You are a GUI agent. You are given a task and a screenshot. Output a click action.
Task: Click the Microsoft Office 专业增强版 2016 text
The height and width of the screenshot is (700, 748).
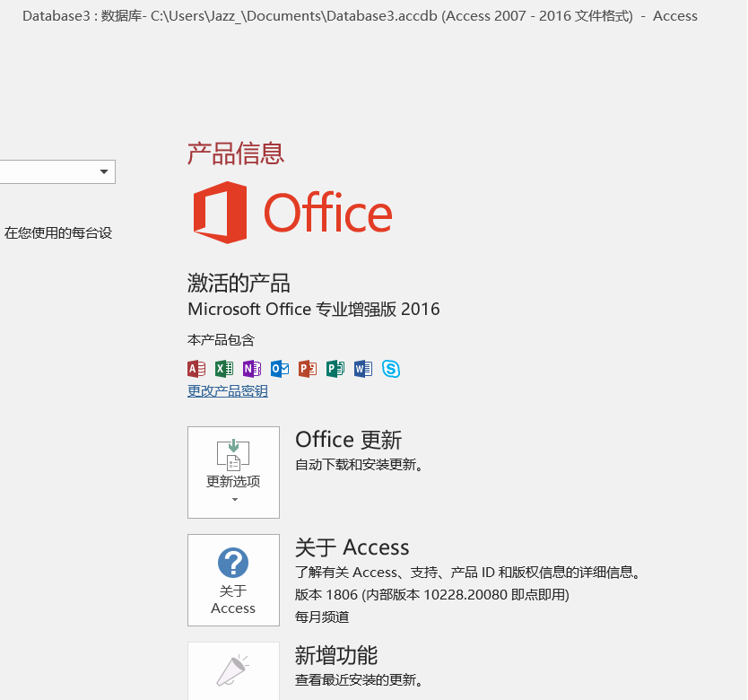pyautogui.click(x=314, y=310)
